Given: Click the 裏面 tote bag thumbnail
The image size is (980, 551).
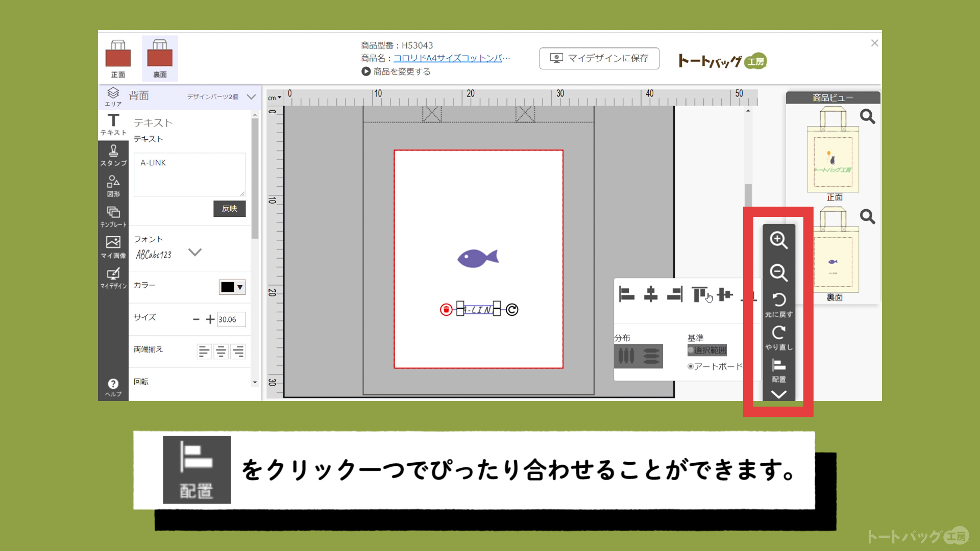Looking at the screenshot, I should [833, 250].
